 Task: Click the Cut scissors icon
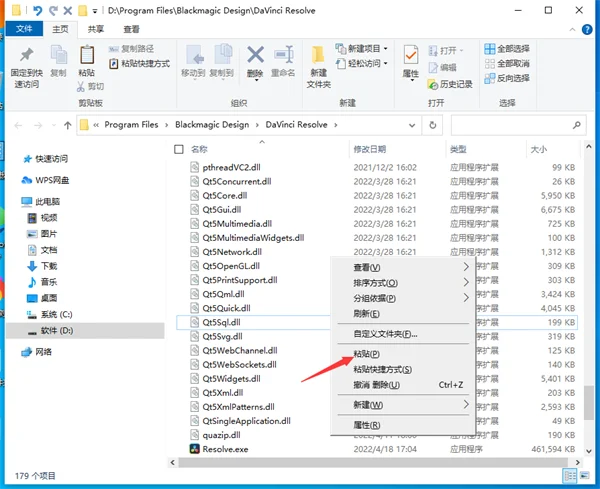click(x=81, y=86)
